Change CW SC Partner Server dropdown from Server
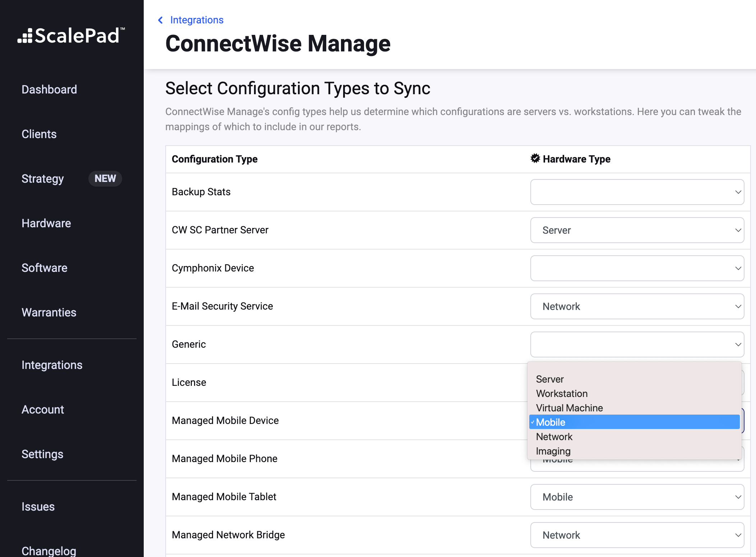This screenshot has width=756, height=557. click(637, 230)
